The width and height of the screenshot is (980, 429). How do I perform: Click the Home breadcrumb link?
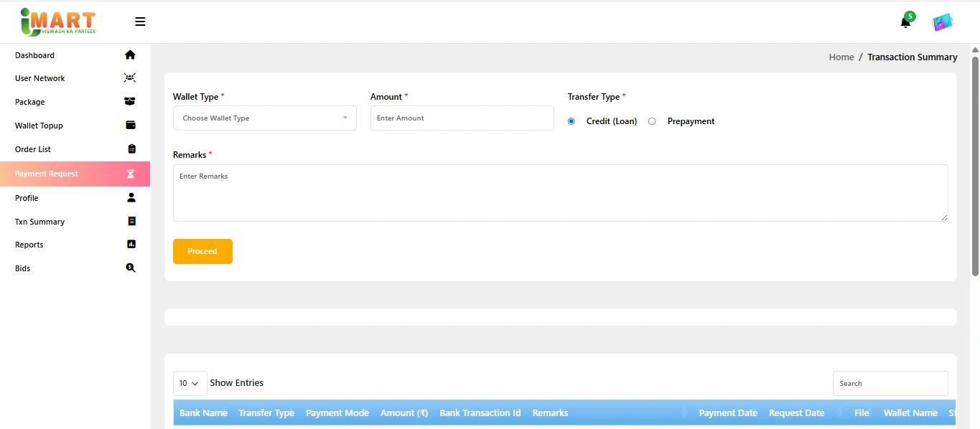[841, 57]
